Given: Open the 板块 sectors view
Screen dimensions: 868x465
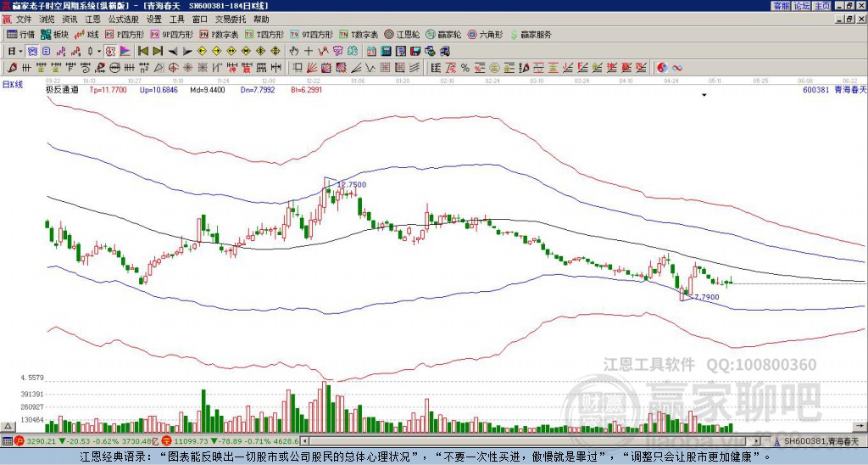Looking at the screenshot, I should 55,34.
